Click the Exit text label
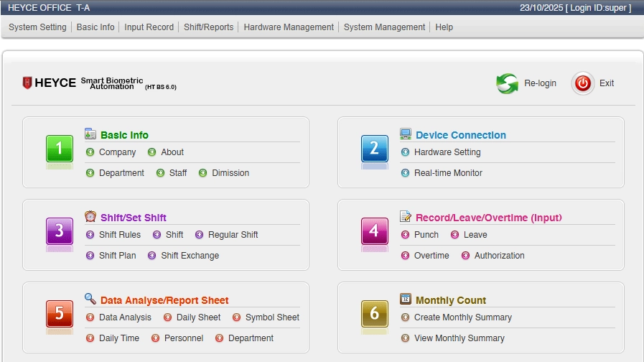 point(607,83)
